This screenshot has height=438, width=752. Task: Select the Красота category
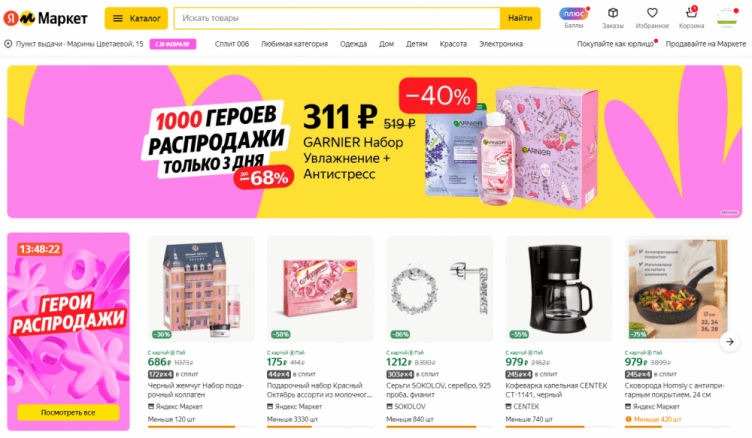click(x=453, y=44)
